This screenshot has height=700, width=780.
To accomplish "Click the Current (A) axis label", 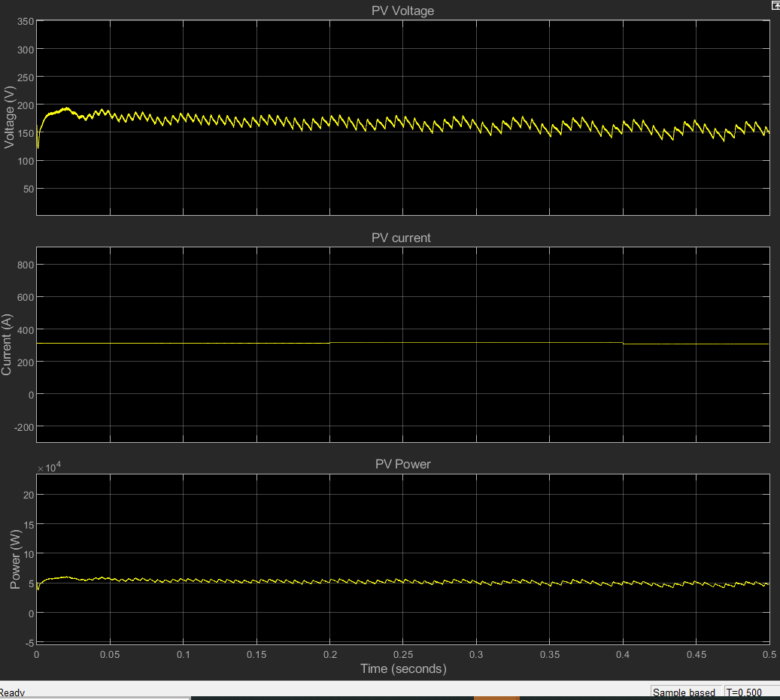I will point(7,344).
